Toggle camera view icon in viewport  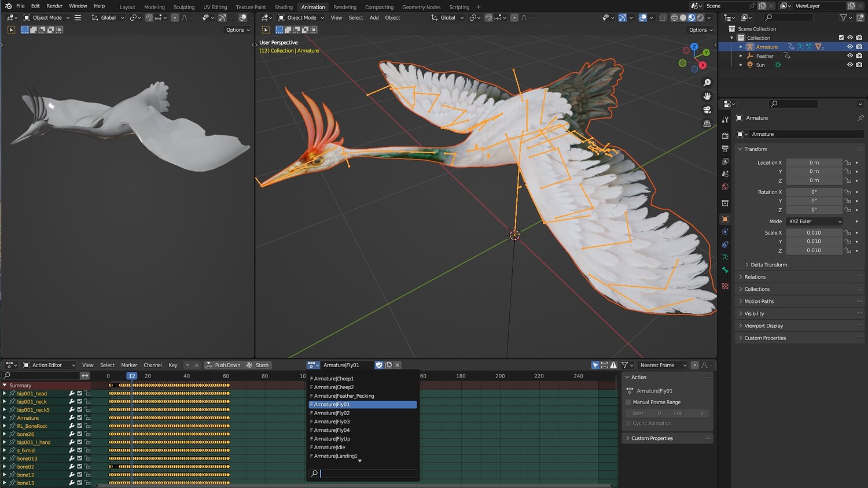pyautogui.click(x=707, y=110)
